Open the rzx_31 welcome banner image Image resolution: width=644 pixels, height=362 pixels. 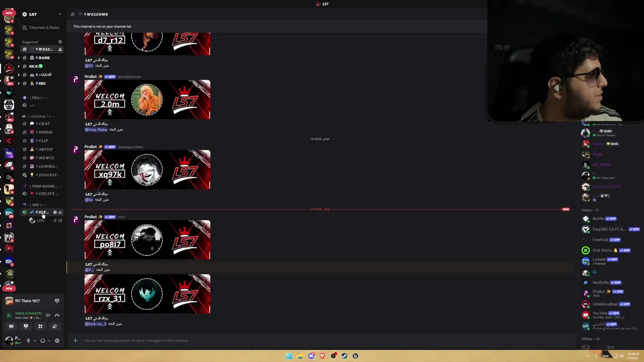[x=147, y=294]
